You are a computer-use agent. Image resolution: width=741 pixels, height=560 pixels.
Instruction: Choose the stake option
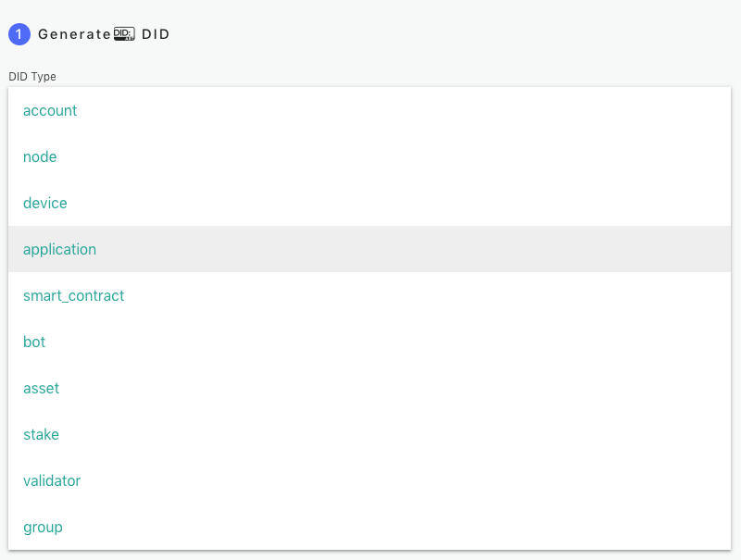tap(41, 434)
